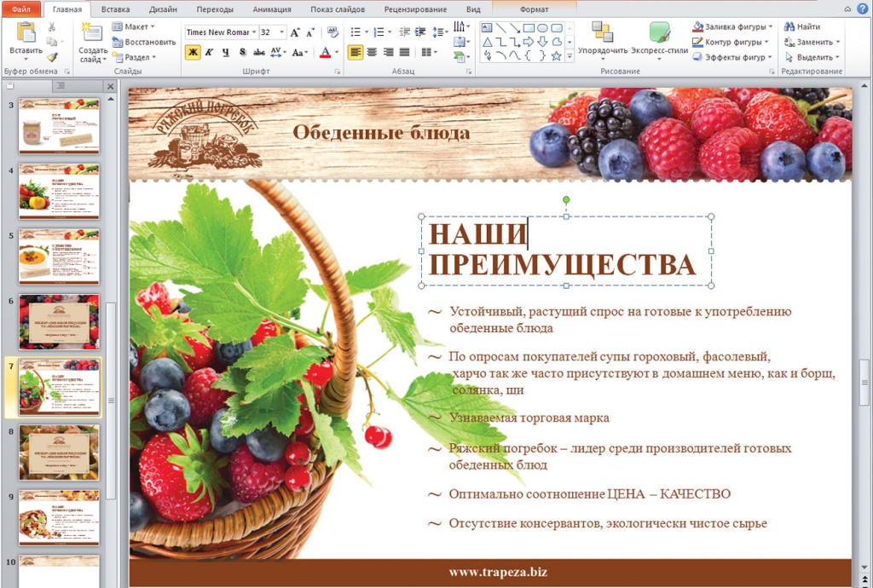The image size is (873, 588).
Task: Center the text alignment
Action: [x=372, y=52]
